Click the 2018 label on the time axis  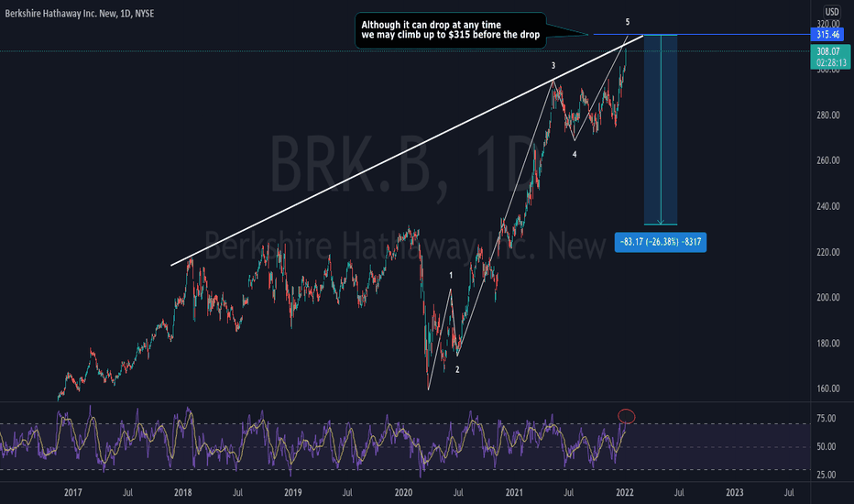(182, 493)
